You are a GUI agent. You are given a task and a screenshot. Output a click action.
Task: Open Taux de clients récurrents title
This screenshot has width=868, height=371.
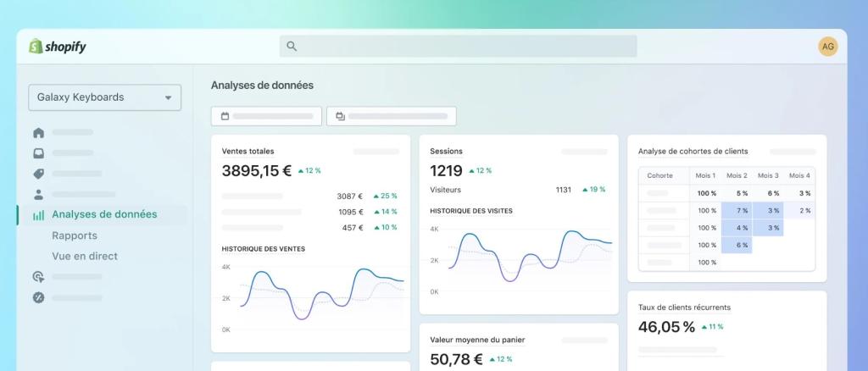[x=684, y=307]
